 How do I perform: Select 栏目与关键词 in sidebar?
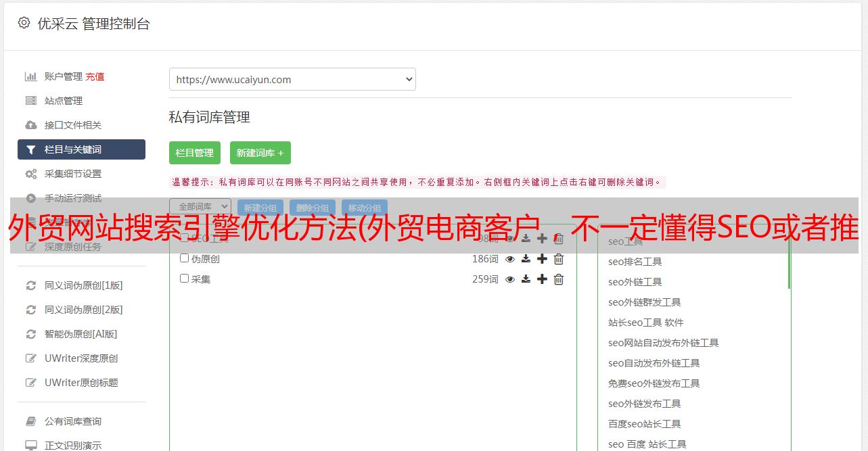[x=81, y=149]
